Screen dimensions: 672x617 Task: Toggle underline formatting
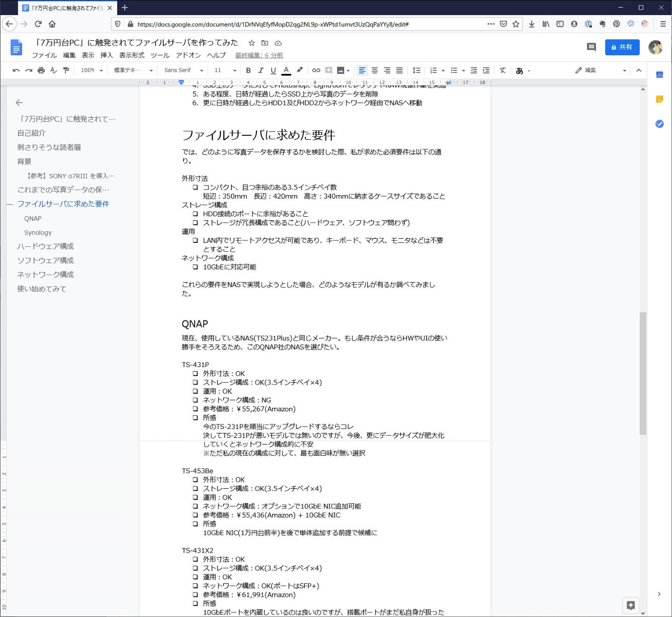point(274,70)
